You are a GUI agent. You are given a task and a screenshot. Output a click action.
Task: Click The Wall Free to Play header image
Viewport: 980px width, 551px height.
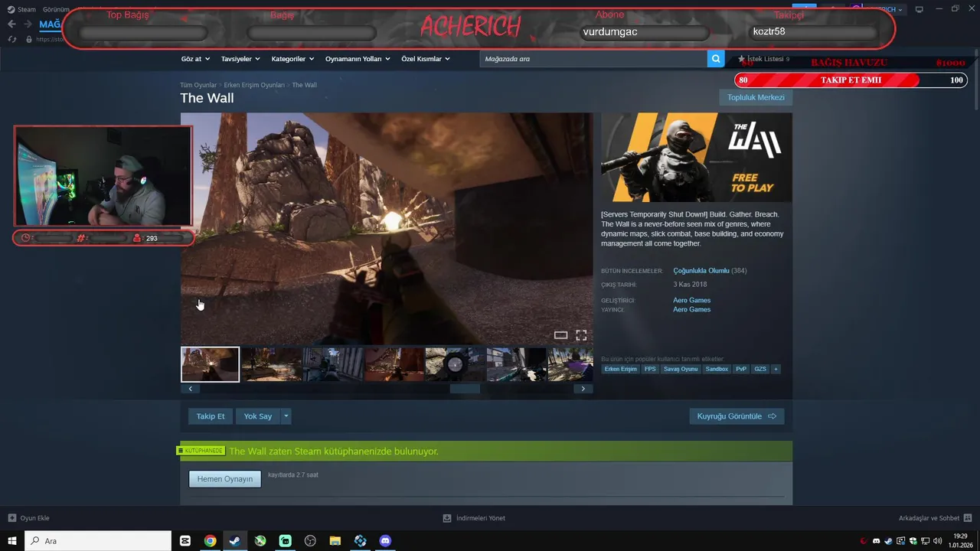(697, 158)
